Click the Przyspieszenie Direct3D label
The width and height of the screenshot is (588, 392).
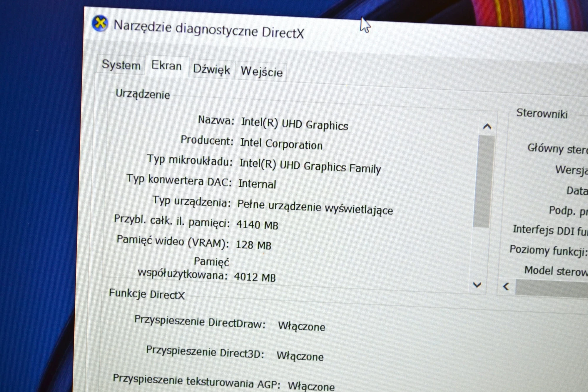[x=205, y=352]
